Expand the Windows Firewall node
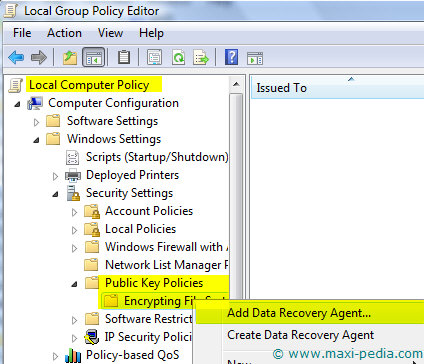The image size is (424, 364). tap(74, 248)
